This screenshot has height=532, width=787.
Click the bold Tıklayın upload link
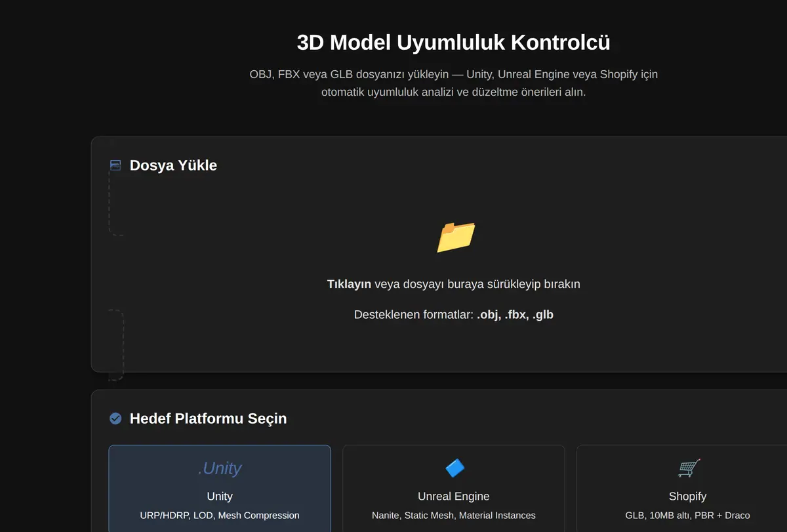coord(349,284)
